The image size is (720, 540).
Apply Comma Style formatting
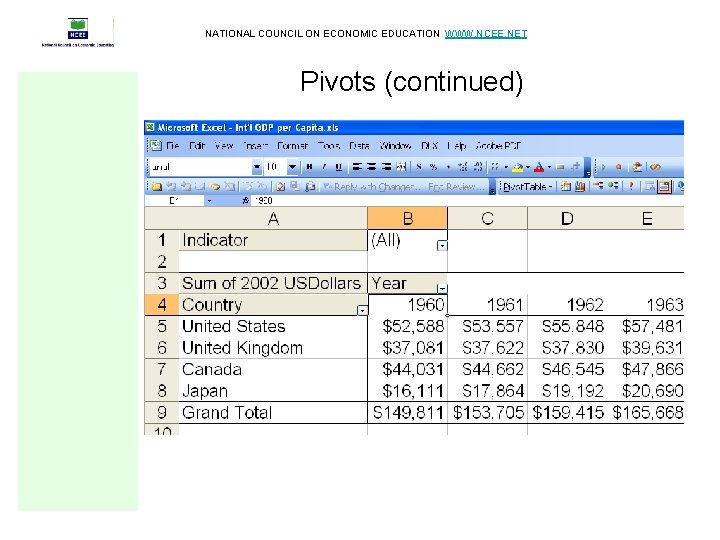448,167
